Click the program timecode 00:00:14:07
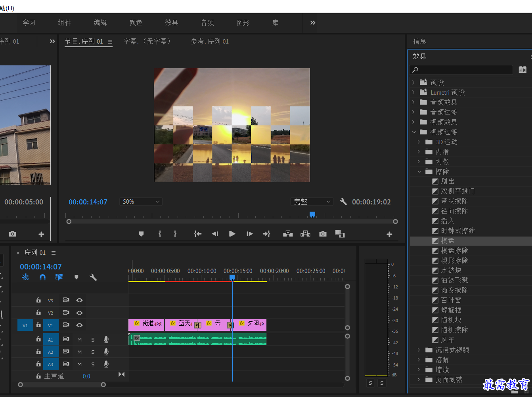This screenshot has height=397, width=532. click(x=88, y=202)
